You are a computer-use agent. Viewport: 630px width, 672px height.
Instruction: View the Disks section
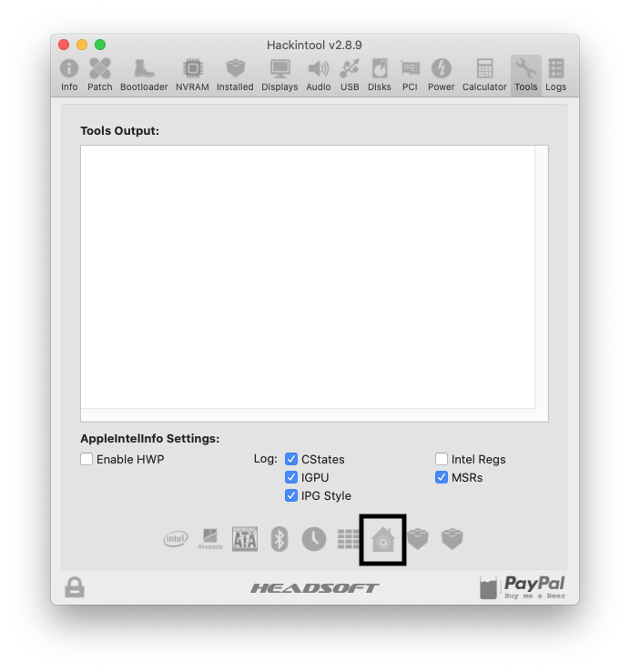pos(380,75)
